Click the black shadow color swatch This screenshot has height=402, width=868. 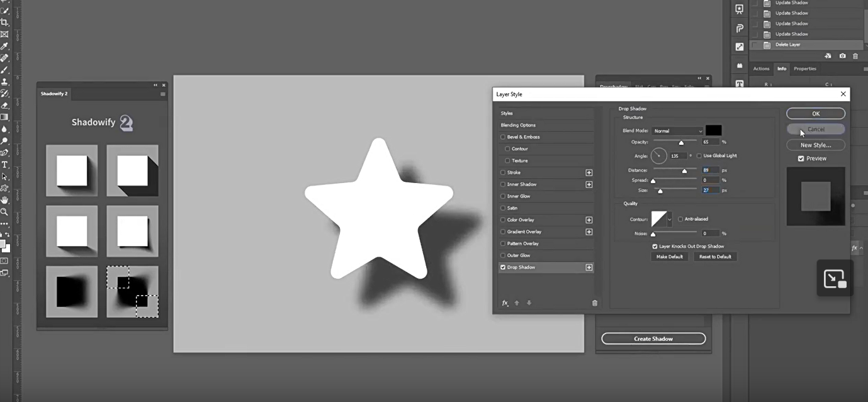tap(713, 130)
